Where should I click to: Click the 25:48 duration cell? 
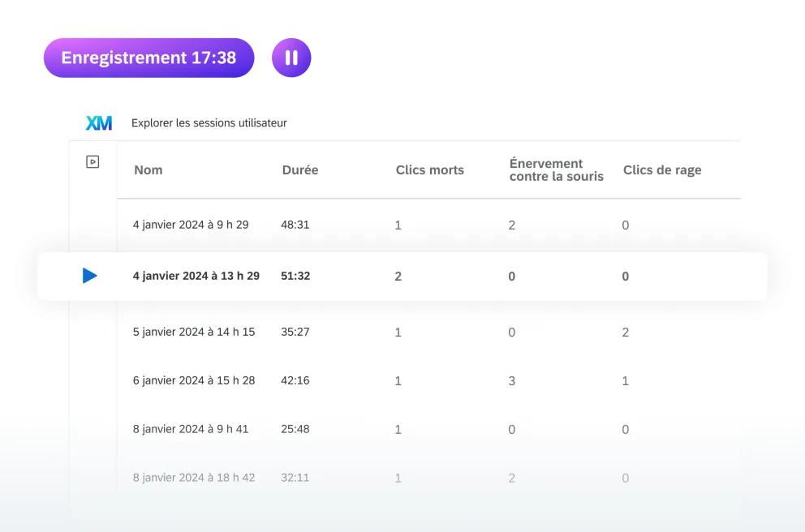coord(295,429)
